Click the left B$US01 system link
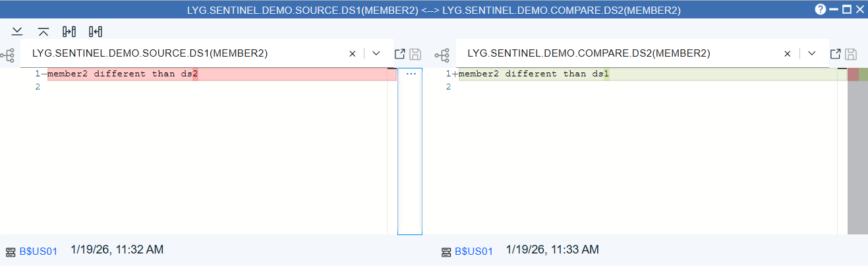The image size is (868, 266). click(38, 251)
